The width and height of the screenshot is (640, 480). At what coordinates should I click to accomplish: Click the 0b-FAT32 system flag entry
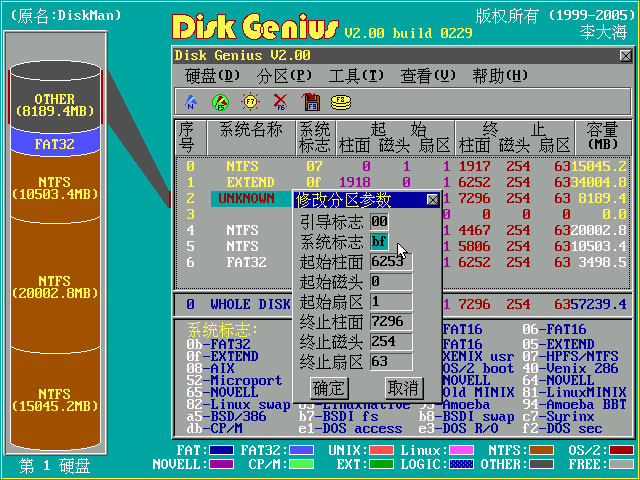point(218,344)
